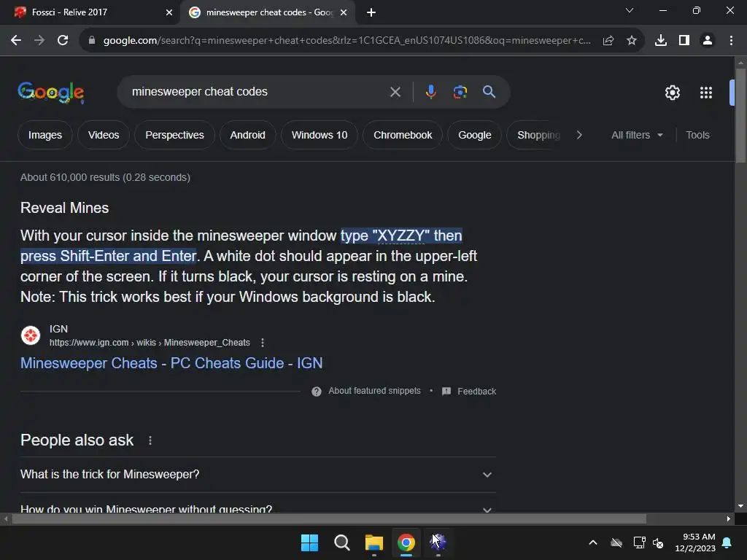This screenshot has height=560, width=747.
Task: Select the Perspectives filter
Action: click(174, 135)
